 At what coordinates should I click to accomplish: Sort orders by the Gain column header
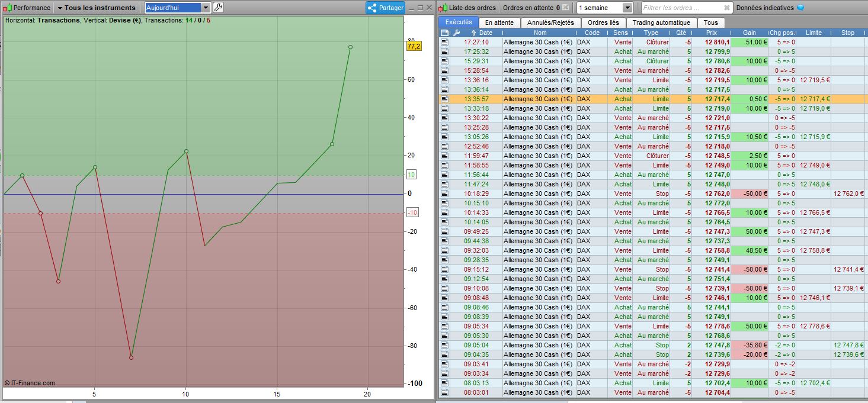(749, 33)
